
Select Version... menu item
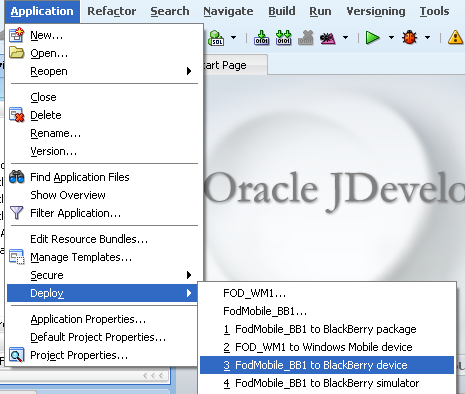point(105,151)
